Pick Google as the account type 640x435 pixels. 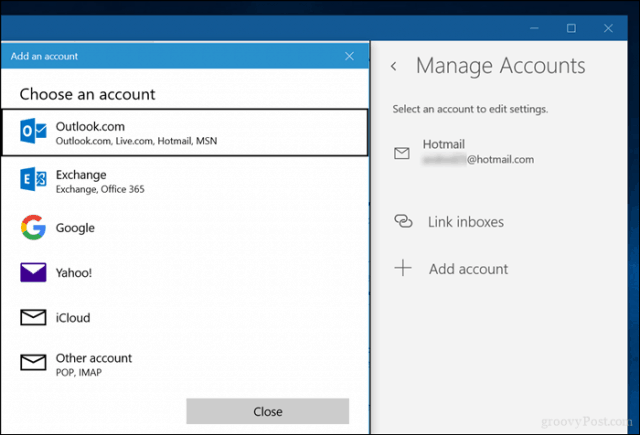point(185,227)
